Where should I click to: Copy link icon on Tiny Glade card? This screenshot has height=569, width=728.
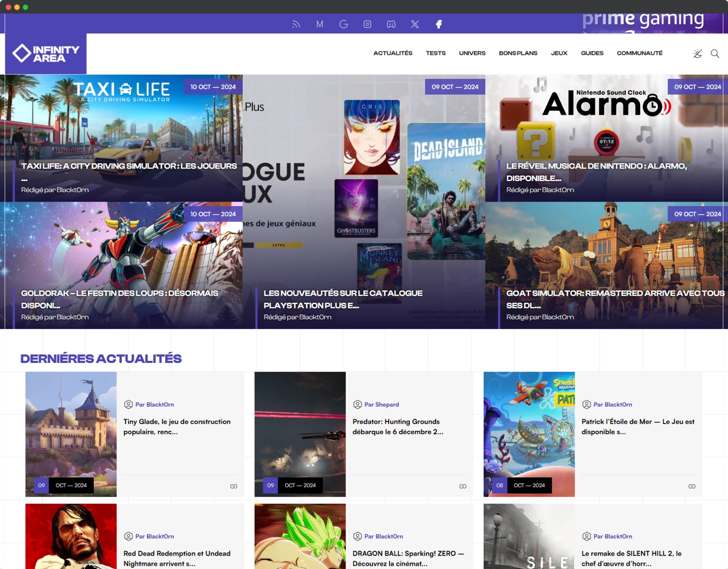coord(234,486)
